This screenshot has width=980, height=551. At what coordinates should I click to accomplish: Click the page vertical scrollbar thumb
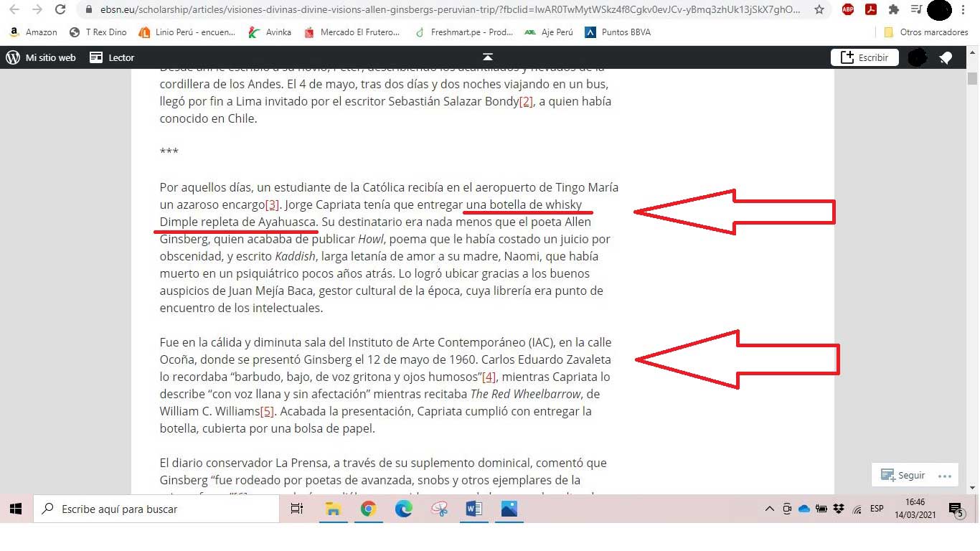(x=972, y=79)
